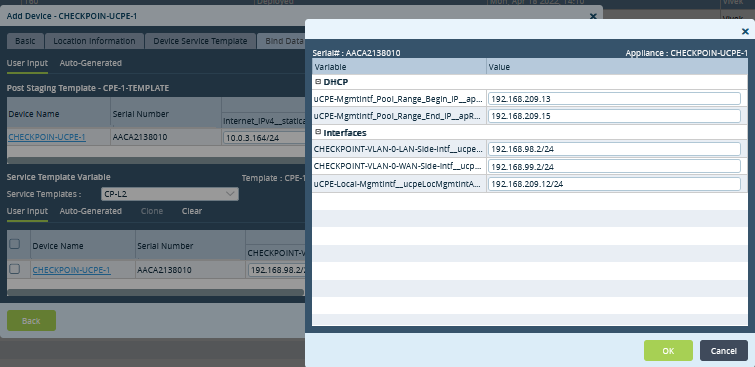
Task: Click the uCPE-MgmtIntf_Pool_Range_Begin_IP variable label
Action: click(x=398, y=99)
